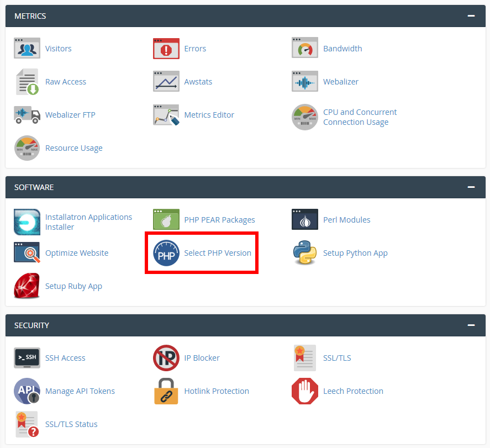Screen dimensions: 490x448
Task: Click the IP Blocker icon
Action: [166, 358]
